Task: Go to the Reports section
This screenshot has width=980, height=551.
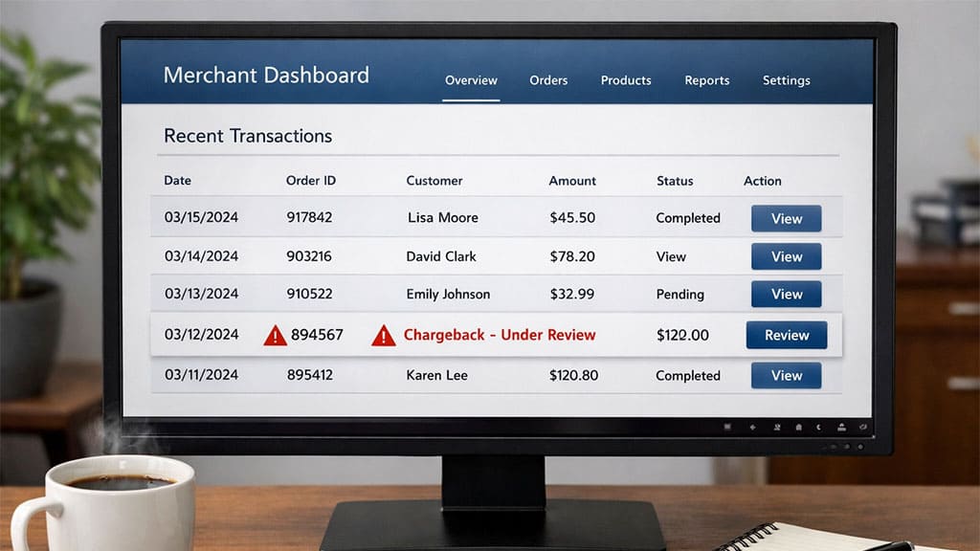Action: pos(706,80)
